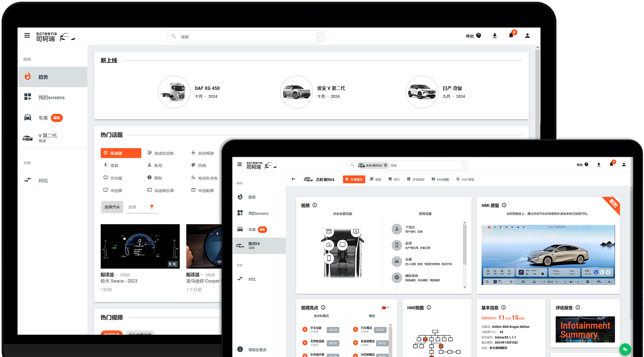
Task: Select 方向盘 hot topic
Action: pos(113,178)
